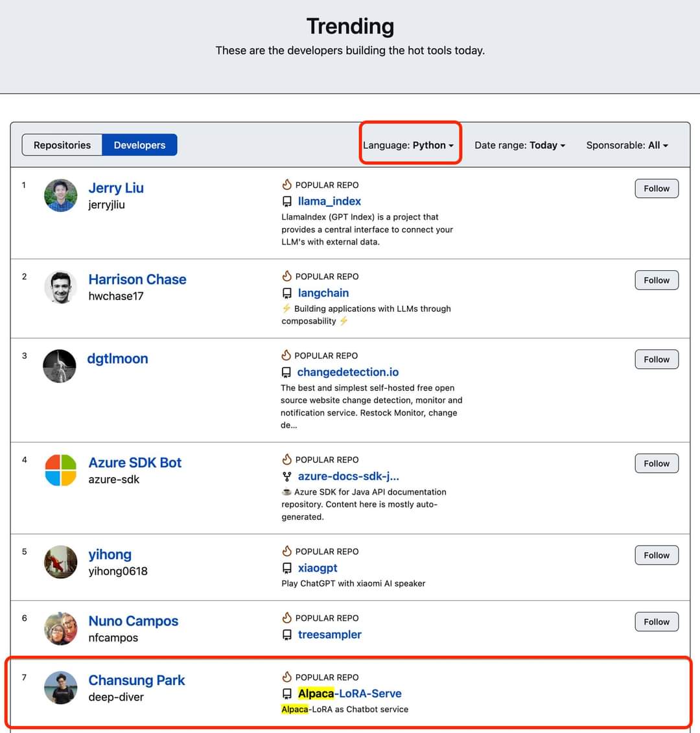The image size is (700, 733).
Task: Click the dgtlmoon avatar image
Action: [60, 366]
